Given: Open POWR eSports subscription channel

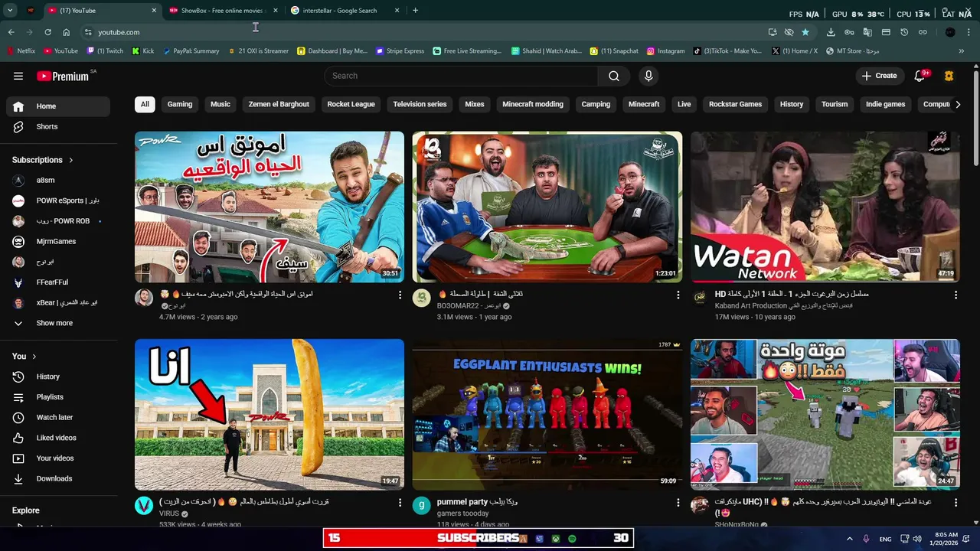Looking at the screenshot, I should [58, 201].
